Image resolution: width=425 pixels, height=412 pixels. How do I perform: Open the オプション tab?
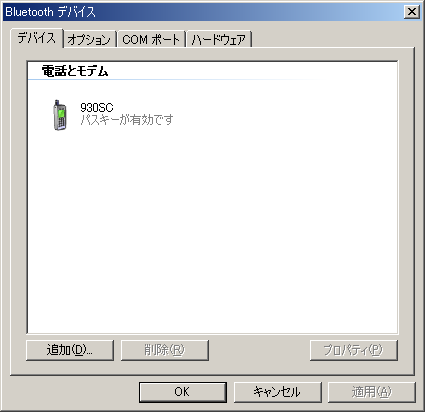click(89, 40)
